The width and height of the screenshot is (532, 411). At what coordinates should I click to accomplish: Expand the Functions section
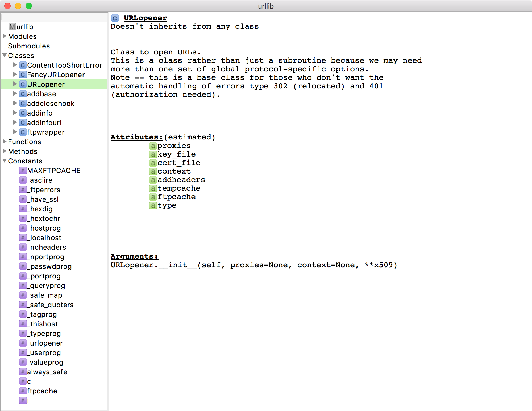[x=4, y=142]
